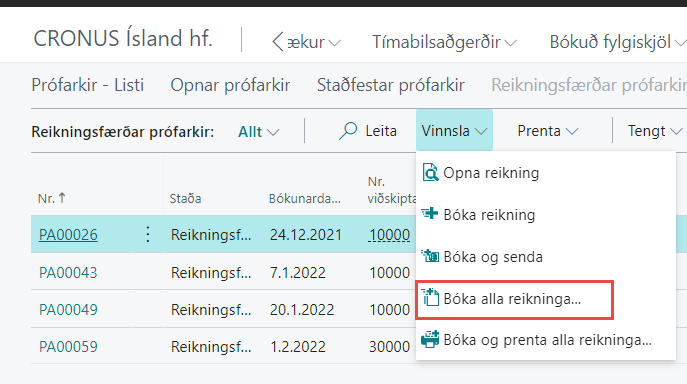This screenshot has width=687, height=384.
Task: Open the Prenta dropdown menu
Action: click(x=548, y=131)
